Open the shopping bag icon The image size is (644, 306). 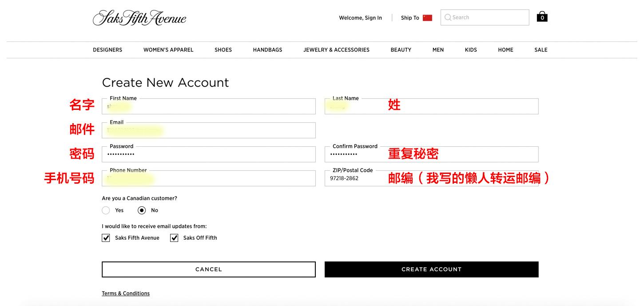click(542, 17)
